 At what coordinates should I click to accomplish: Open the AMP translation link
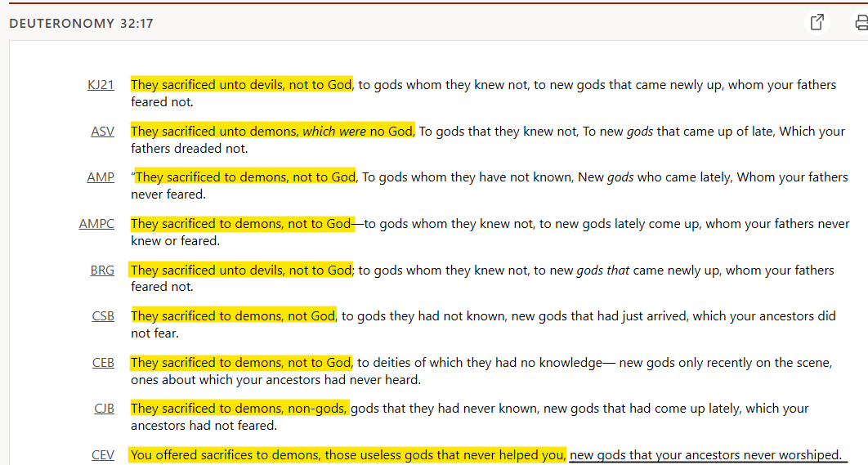(x=101, y=177)
